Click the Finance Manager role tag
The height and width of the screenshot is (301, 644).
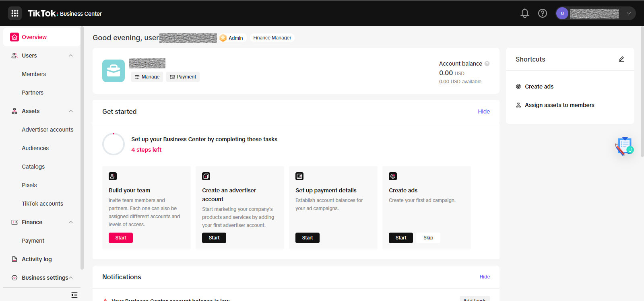click(x=272, y=38)
